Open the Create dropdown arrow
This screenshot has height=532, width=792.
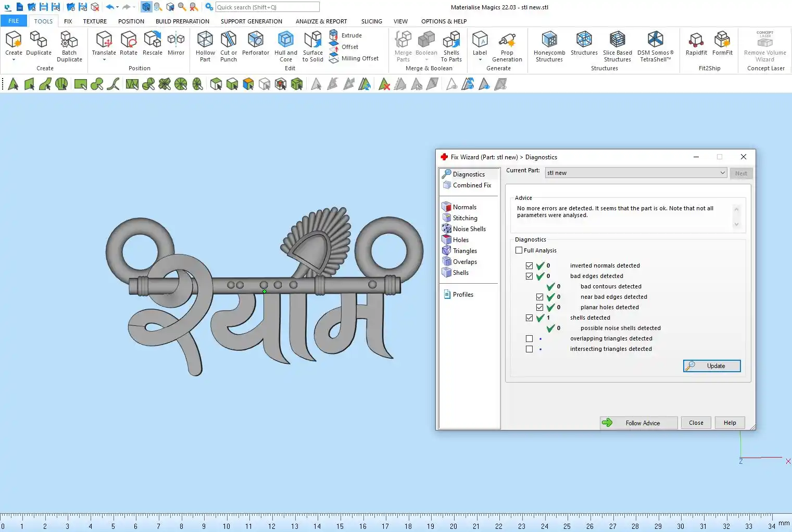pyautogui.click(x=14, y=60)
